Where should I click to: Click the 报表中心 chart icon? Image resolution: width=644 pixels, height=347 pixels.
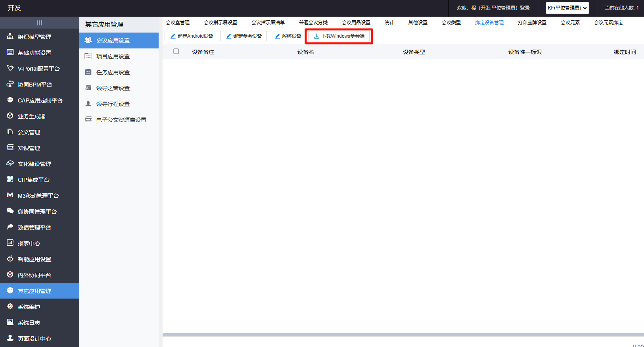click(10, 243)
